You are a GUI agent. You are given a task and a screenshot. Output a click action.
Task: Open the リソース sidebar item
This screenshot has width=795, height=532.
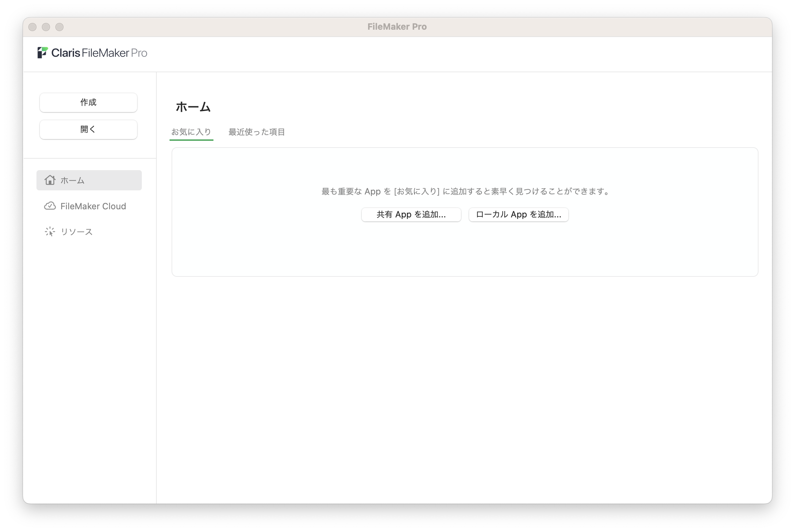(89, 232)
